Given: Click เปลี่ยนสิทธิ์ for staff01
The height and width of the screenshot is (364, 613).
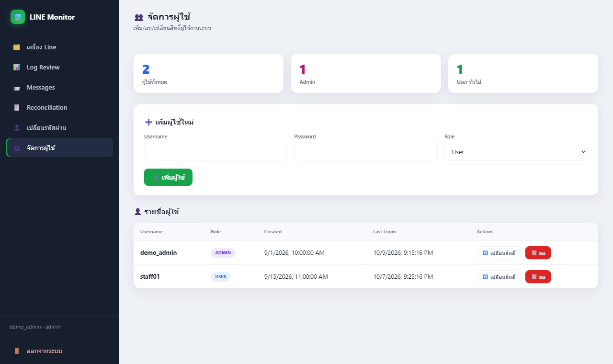Looking at the screenshot, I should (499, 277).
